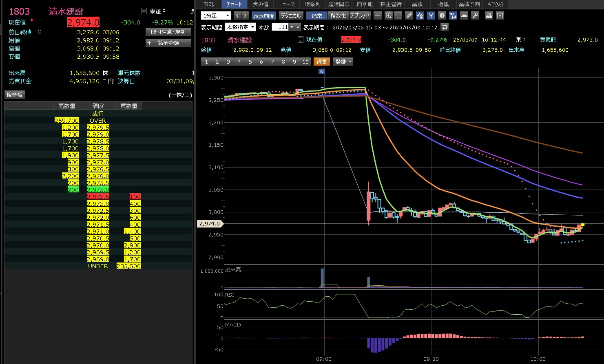Expand the 登録 dropdown button
This screenshot has height=364, width=604.
[x=343, y=62]
